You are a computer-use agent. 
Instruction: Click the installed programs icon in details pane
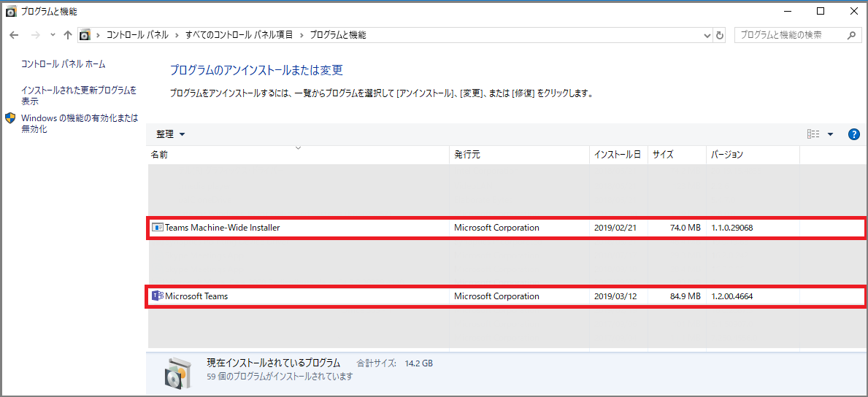177,371
